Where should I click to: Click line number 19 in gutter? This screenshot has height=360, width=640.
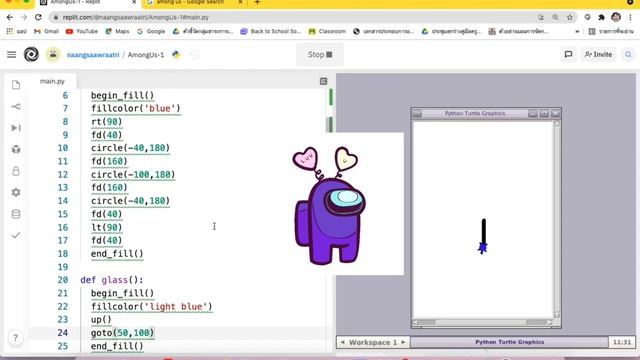(62, 267)
